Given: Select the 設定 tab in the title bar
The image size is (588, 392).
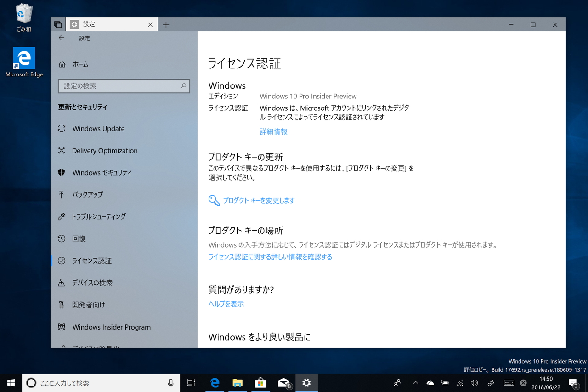Looking at the screenshot, I should tap(112, 24).
